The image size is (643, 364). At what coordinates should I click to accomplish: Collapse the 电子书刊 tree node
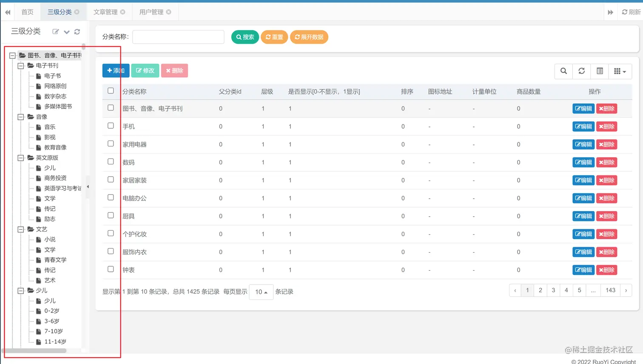click(x=20, y=66)
